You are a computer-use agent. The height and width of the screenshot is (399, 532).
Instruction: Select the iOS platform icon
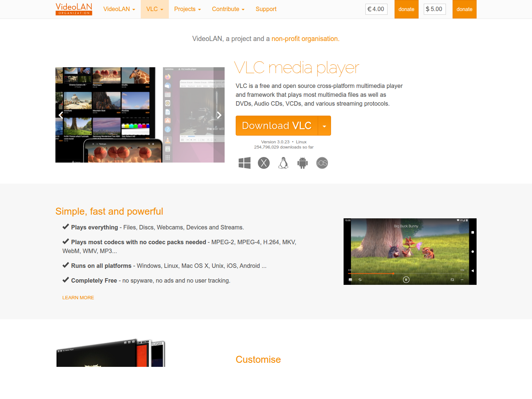pos(322,163)
